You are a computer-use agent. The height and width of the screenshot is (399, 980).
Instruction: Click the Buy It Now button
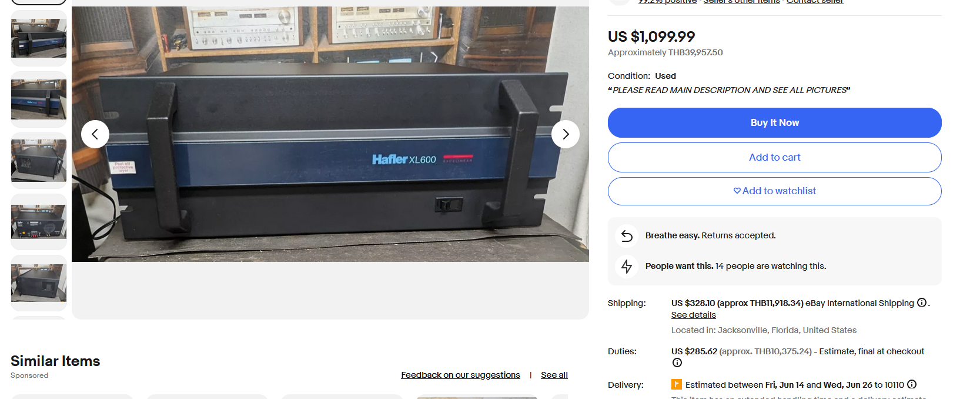[x=775, y=122]
